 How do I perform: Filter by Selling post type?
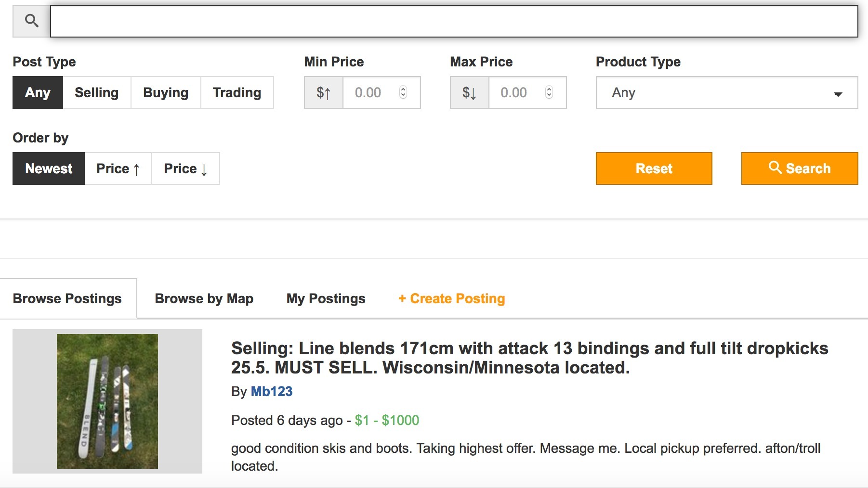(97, 92)
